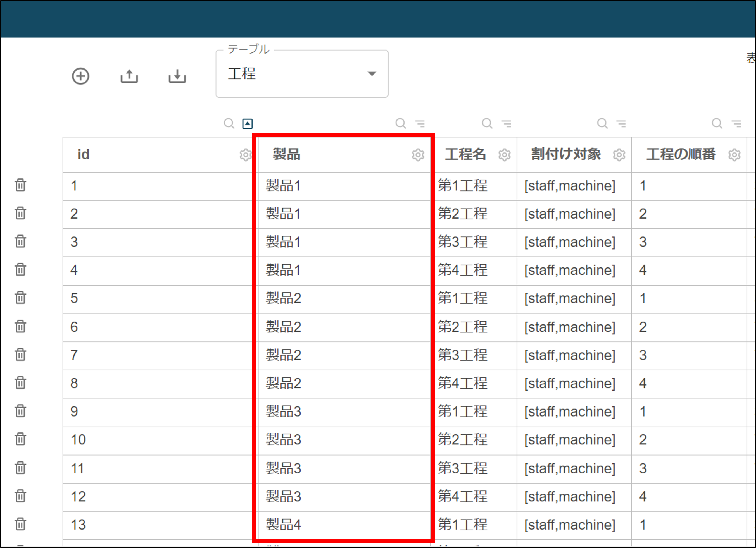Delete row with id 4
The width and height of the screenshot is (756, 548).
pos(20,269)
